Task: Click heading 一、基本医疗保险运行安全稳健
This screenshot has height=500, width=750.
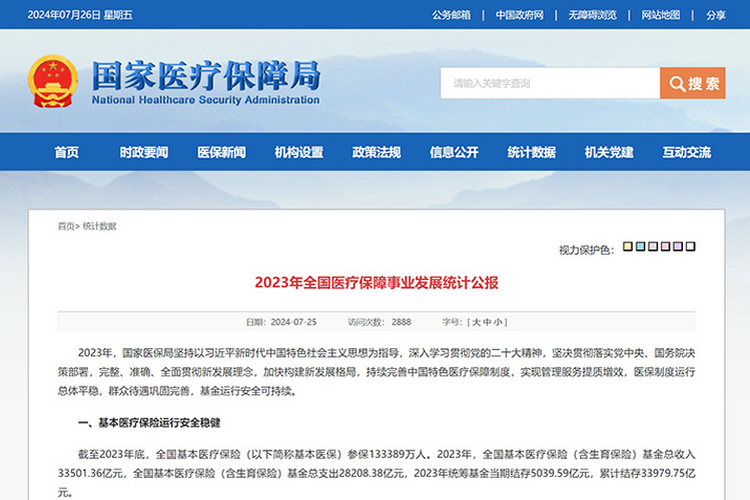Action: point(149,422)
